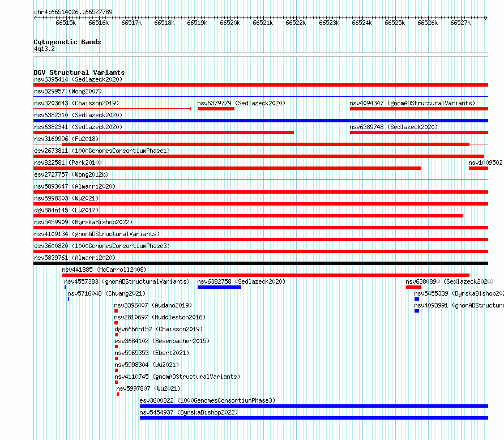Click nsv4557383 (gnomADStructuralVariants) label
Viewport: 504px width, 440px height.
point(127,281)
